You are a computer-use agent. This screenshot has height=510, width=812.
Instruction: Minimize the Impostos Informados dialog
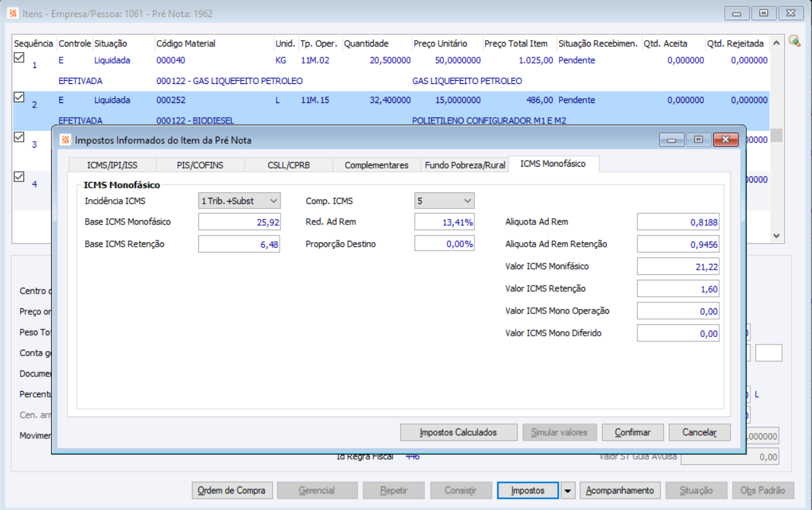click(x=671, y=139)
